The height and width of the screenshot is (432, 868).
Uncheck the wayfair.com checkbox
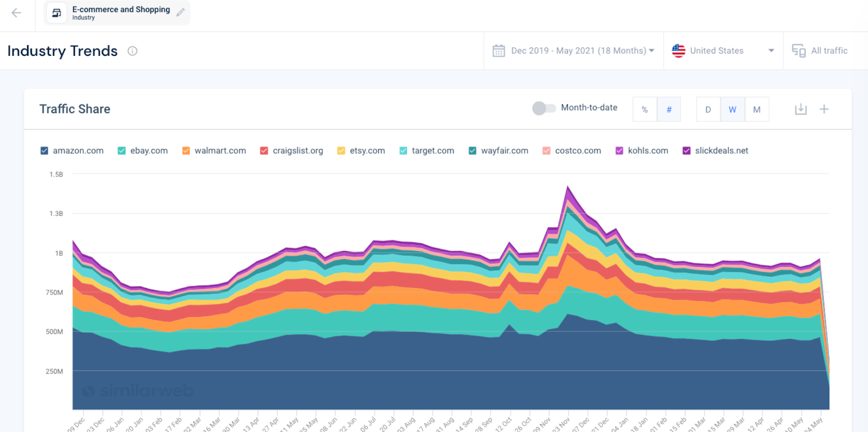(x=473, y=151)
